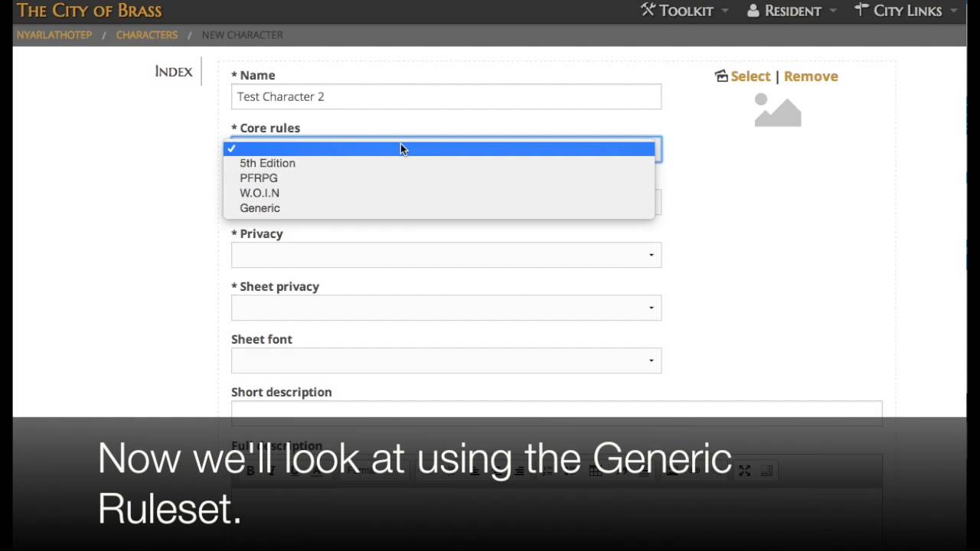The width and height of the screenshot is (980, 551).
Task: Select PFRPG in the Core rules list
Action: [259, 178]
